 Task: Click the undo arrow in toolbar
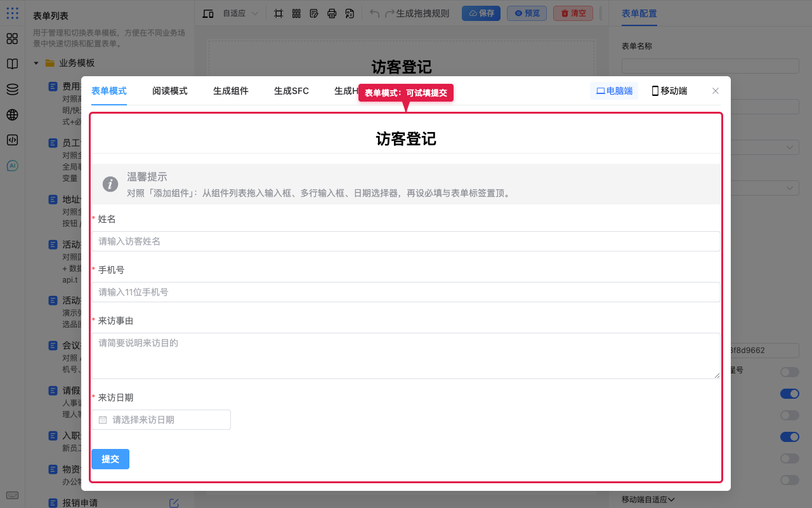coord(375,13)
